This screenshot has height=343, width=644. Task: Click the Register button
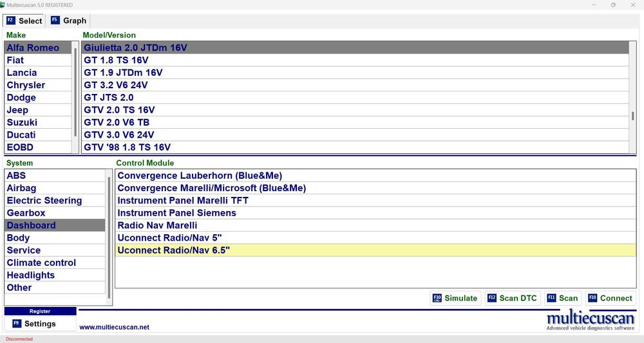(x=40, y=311)
